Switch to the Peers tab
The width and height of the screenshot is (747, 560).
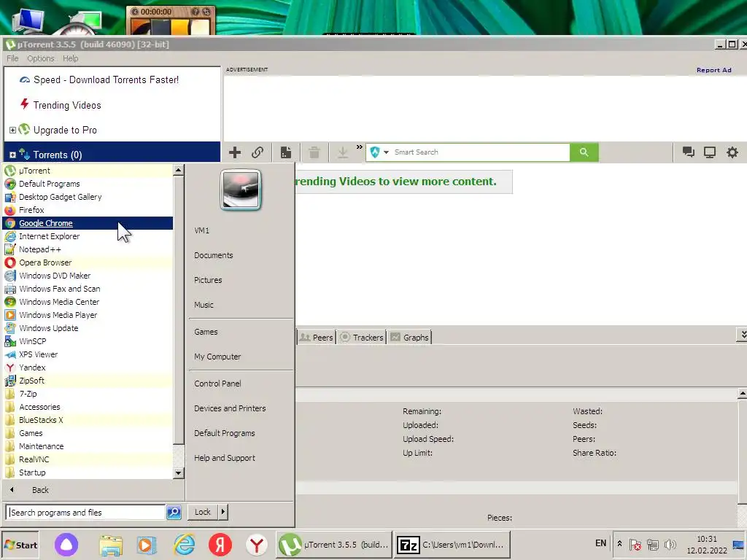coord(317,337)
